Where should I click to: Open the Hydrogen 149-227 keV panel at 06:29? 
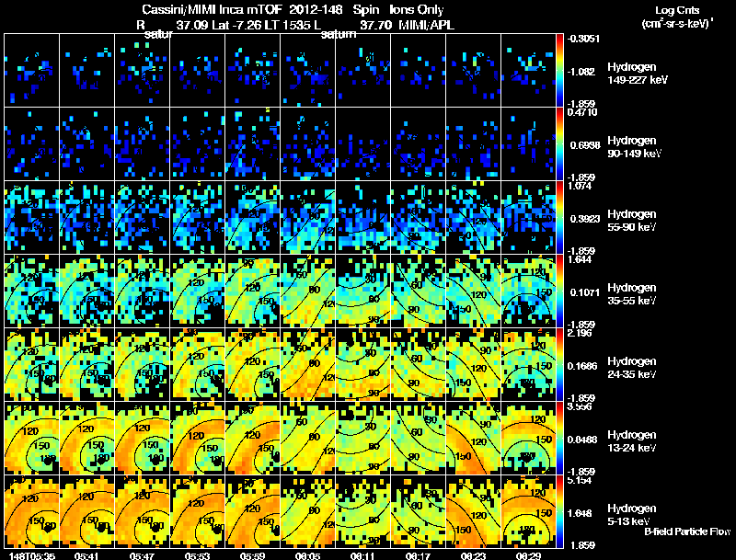pyautogui.click(x=528, y=71)
